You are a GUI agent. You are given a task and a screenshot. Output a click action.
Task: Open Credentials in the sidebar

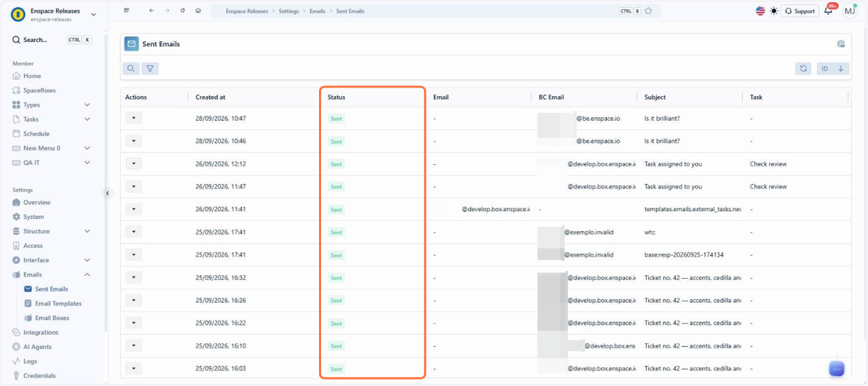pyautogui.click(x=39, y=376)
